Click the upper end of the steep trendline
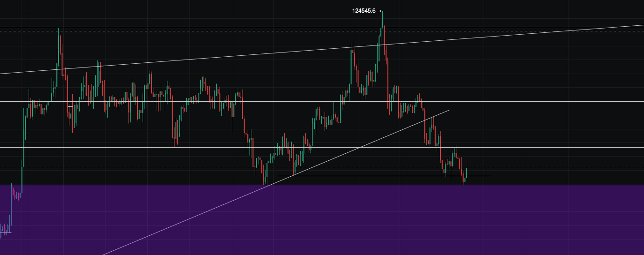644x255 pixels. pyautogui.click(x=449, y=110)
